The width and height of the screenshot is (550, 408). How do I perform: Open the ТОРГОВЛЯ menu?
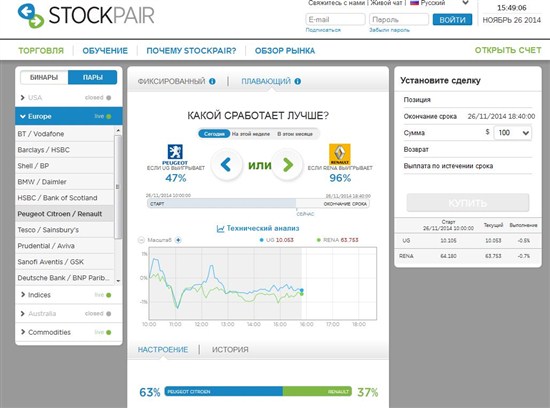click(x=41, y=51)
